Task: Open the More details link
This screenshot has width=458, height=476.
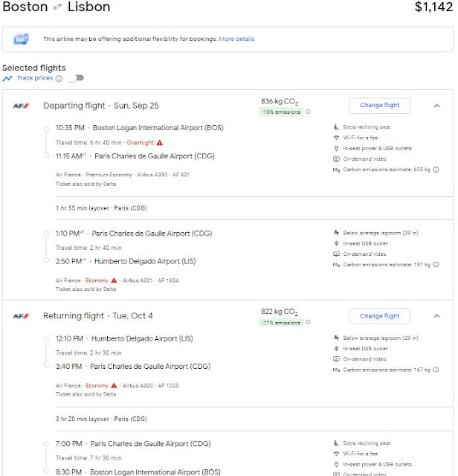Action: tap(236, 39)
